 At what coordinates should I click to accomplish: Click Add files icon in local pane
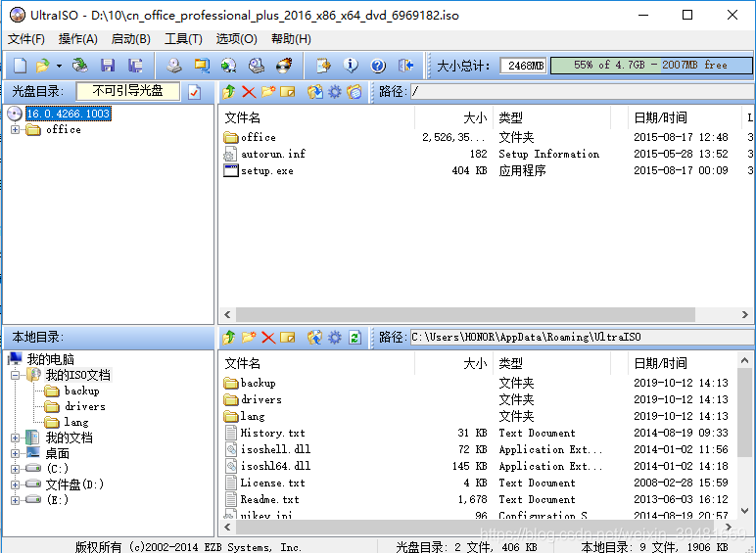(x=315, y=338)
